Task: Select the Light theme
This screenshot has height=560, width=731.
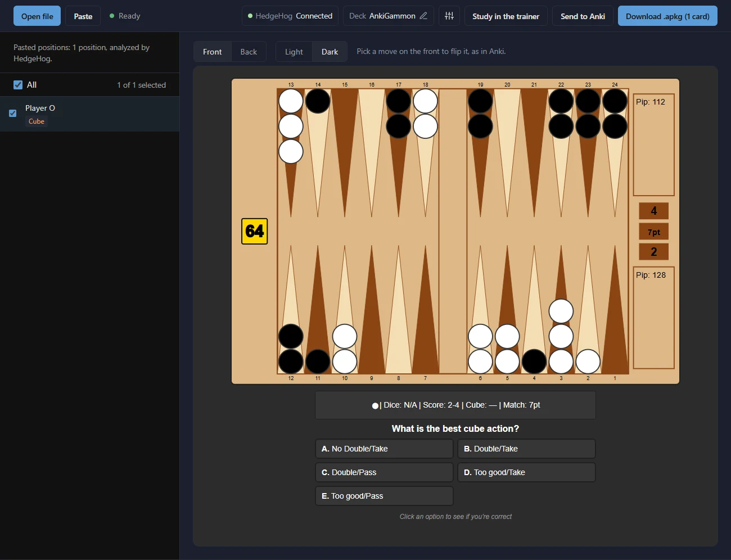Action: point(294,52)
